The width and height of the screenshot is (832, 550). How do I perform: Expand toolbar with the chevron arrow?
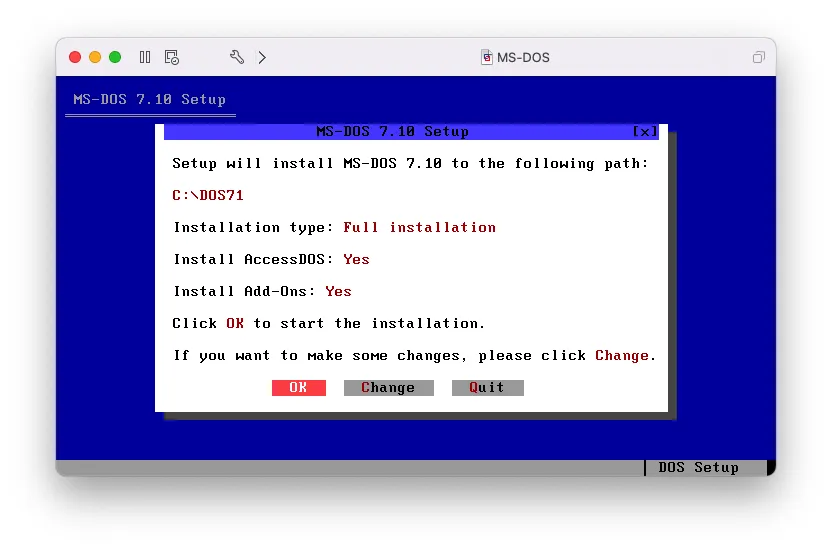262,57
